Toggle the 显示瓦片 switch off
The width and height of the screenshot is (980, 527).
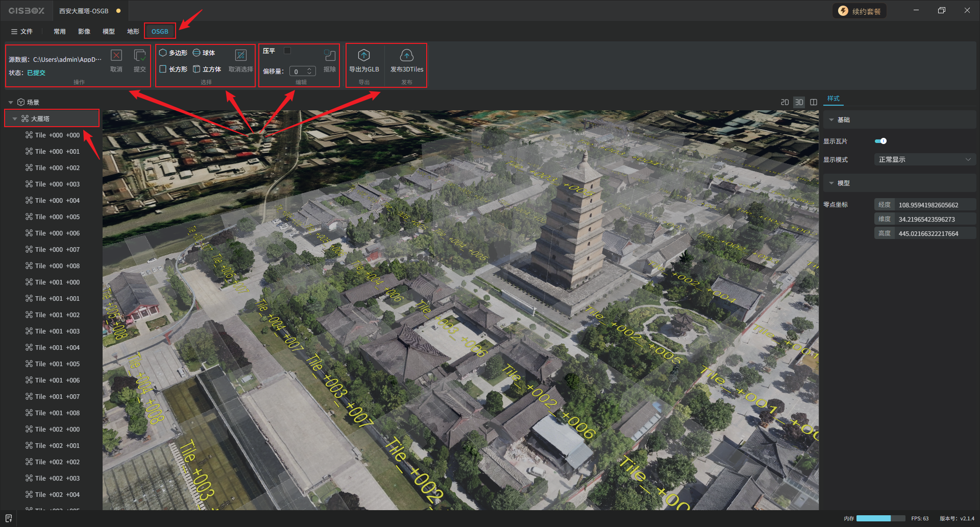(880, 141)
